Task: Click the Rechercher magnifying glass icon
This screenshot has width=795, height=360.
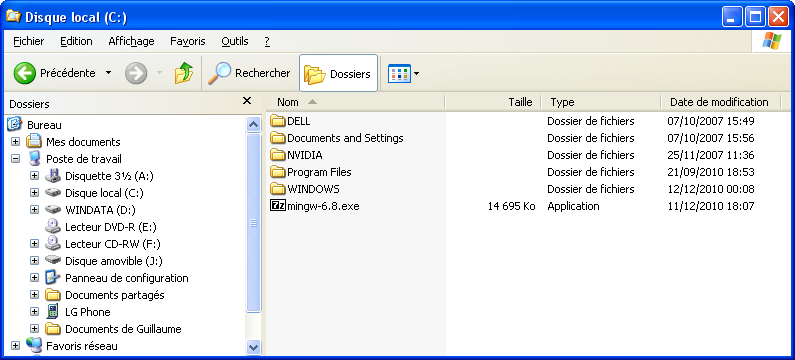Action: [220, 74]
